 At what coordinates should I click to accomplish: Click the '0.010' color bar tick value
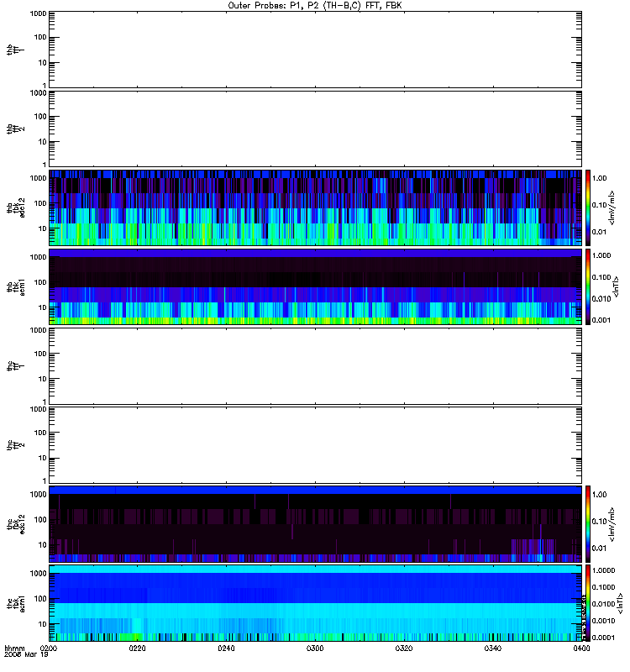[x=601, y=299]
